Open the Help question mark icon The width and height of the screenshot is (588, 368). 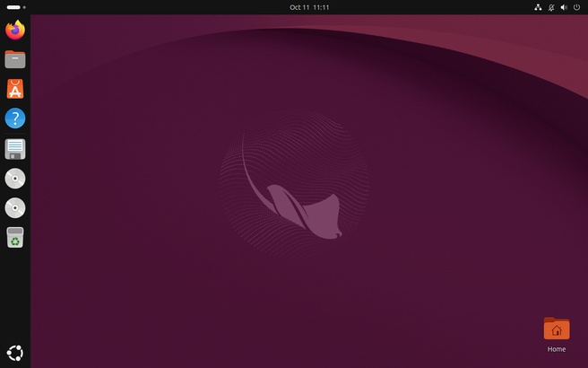15,118
